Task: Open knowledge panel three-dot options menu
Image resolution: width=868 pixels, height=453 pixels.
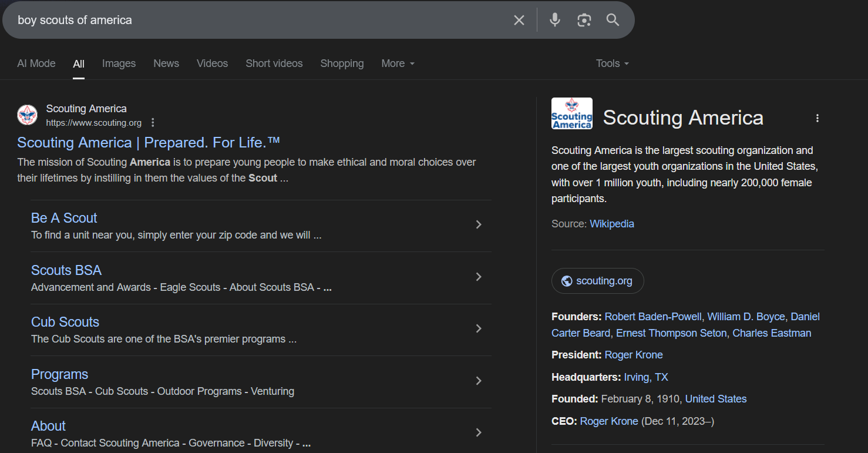Action: click(x=817, y=118)
